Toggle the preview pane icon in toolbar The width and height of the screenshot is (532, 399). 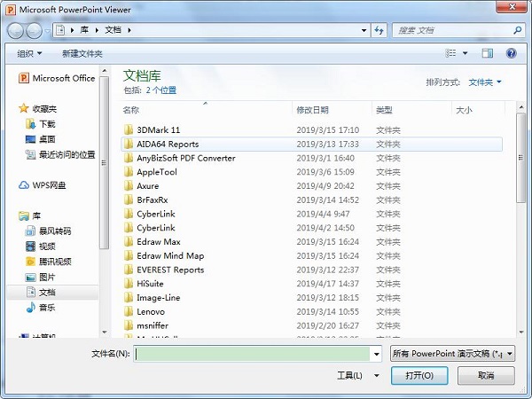click(489, 53)
